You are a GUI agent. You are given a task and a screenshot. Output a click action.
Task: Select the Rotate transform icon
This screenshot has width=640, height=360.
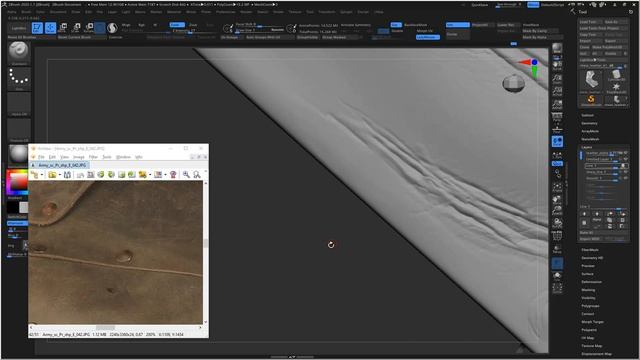pos(88,28)
